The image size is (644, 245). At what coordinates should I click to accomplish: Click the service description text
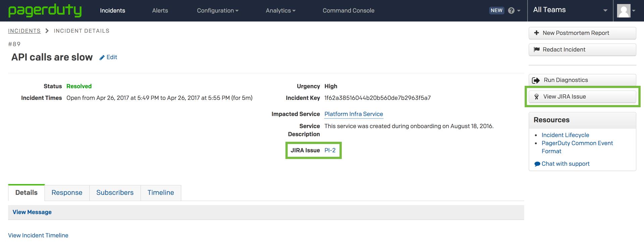click(x=409, y=126)
